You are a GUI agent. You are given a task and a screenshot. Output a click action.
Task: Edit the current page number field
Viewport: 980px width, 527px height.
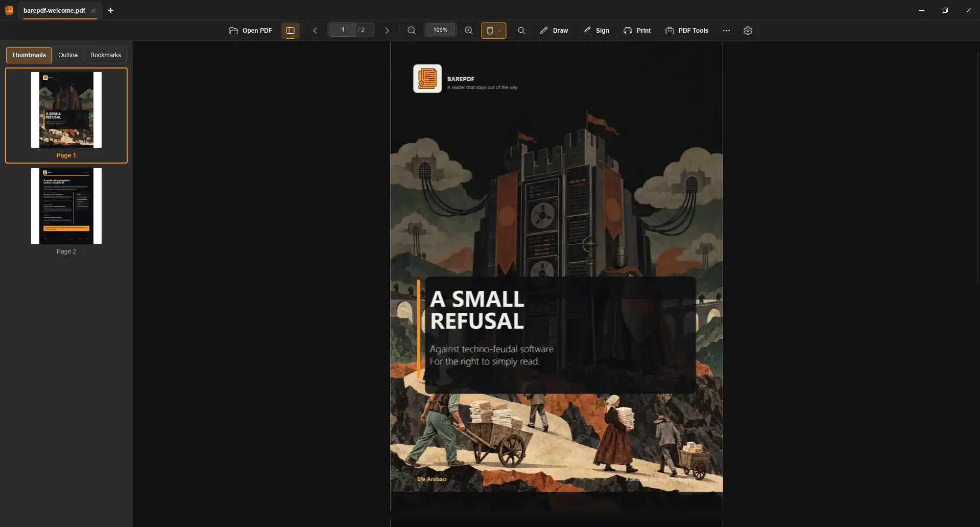[x=343, y=30]
